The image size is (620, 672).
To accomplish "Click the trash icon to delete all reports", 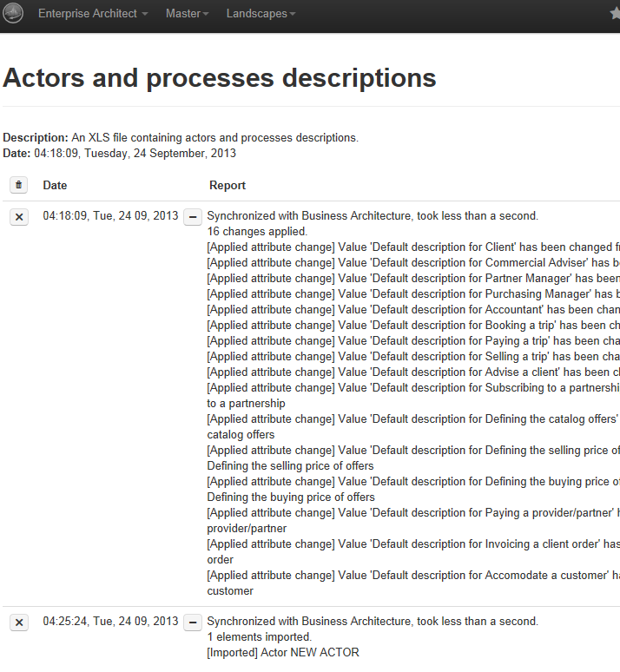I will click(19, 185).
